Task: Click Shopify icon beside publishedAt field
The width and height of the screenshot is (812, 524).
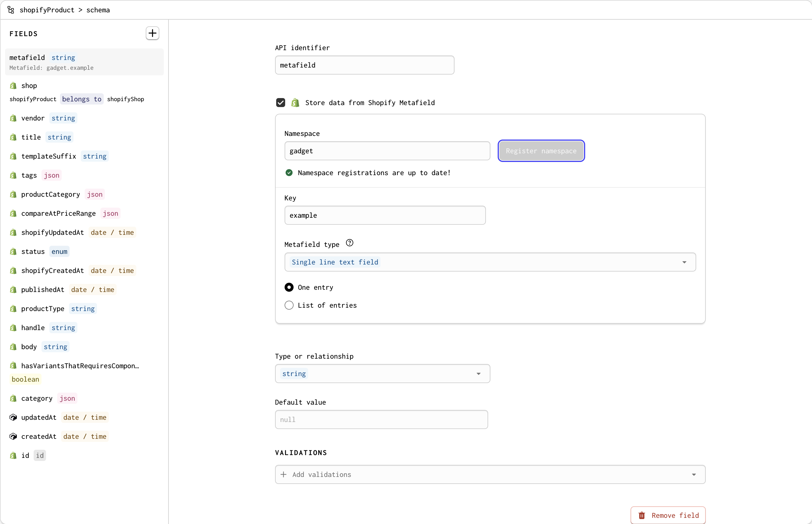Action: [13, 289]
